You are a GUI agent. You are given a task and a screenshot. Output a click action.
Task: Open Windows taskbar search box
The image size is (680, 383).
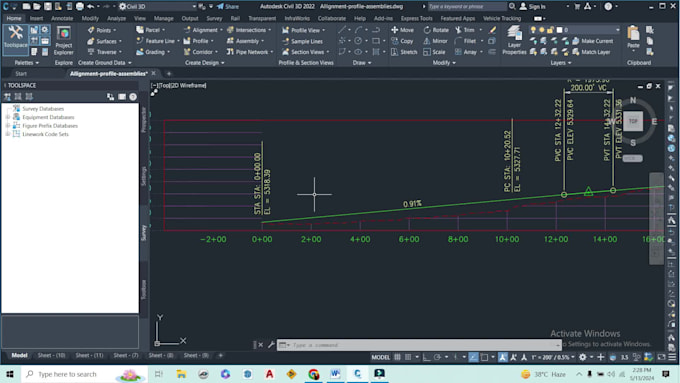point(85,374)
